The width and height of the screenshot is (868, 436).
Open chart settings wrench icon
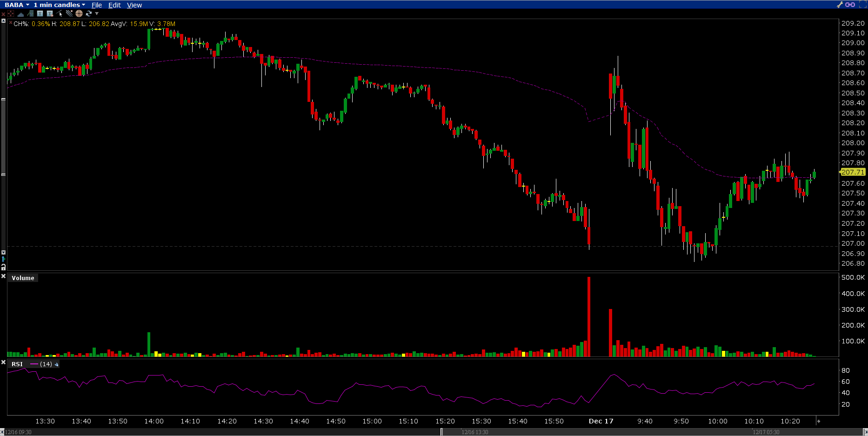point(840,5)
